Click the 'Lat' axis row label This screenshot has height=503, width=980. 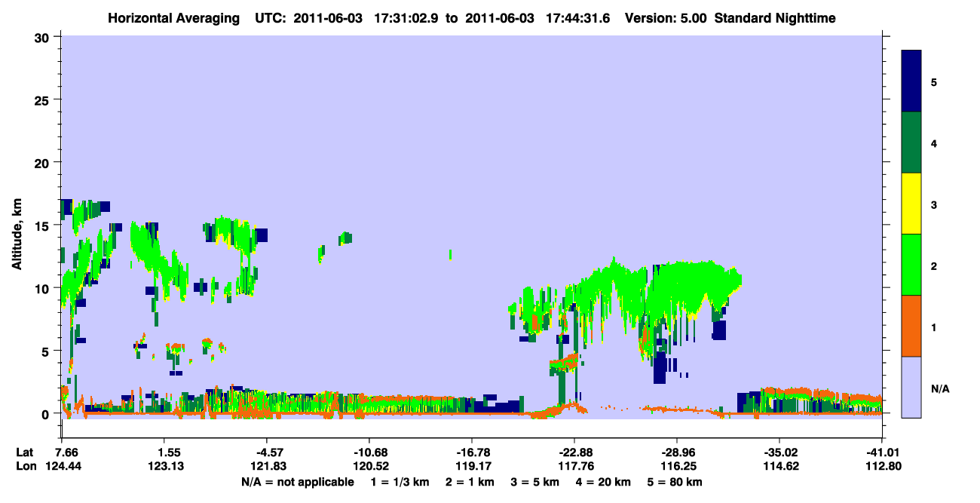click(x=25, y=452)
